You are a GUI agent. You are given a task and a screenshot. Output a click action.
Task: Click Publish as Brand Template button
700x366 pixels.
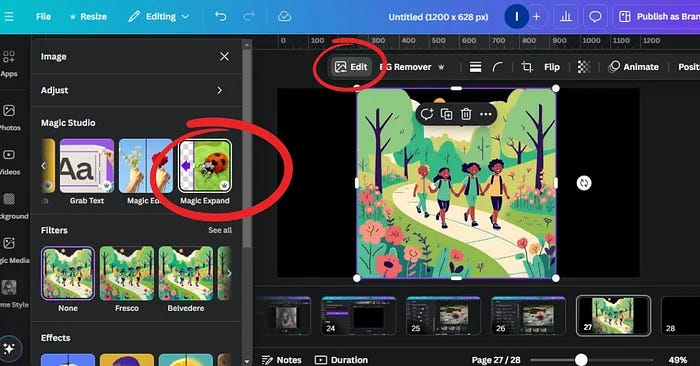pyautogui.click(x=658, y=17)
